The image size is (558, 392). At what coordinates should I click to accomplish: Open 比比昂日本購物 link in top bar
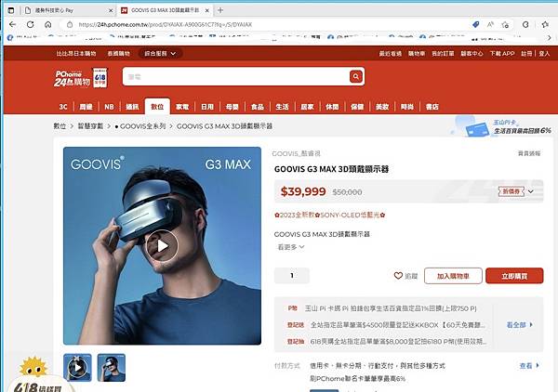coord(76,54)
